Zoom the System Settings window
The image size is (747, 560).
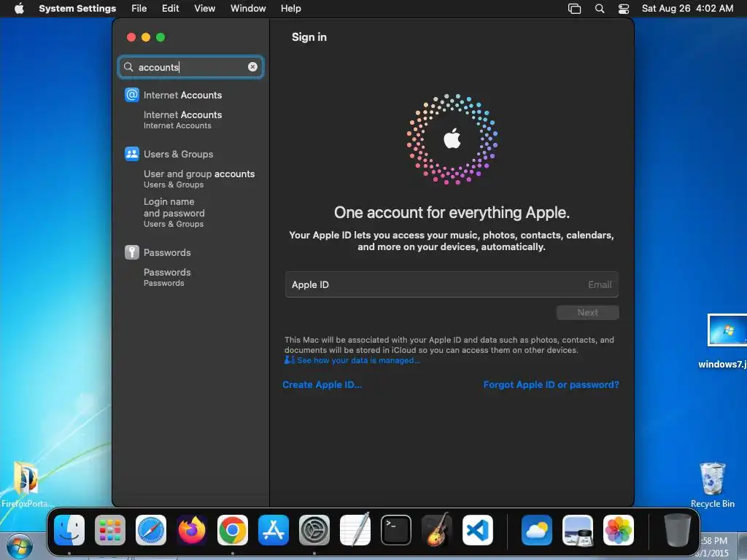160,37
